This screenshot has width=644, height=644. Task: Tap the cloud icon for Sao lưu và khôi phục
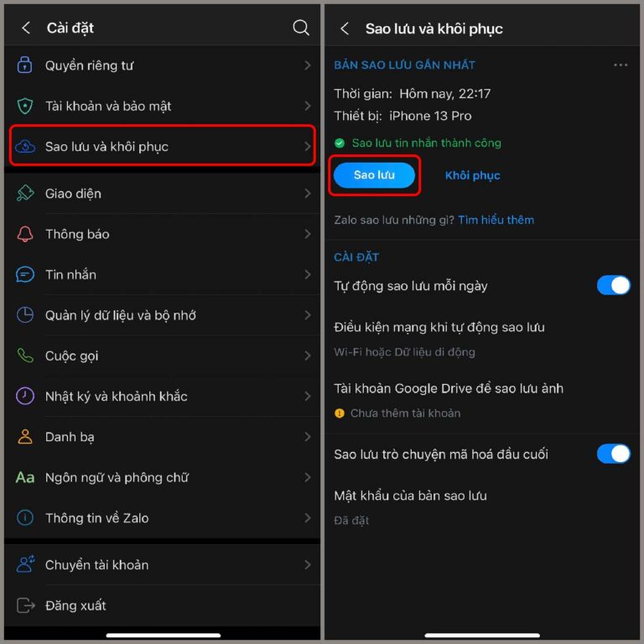[x=25, y=146]
